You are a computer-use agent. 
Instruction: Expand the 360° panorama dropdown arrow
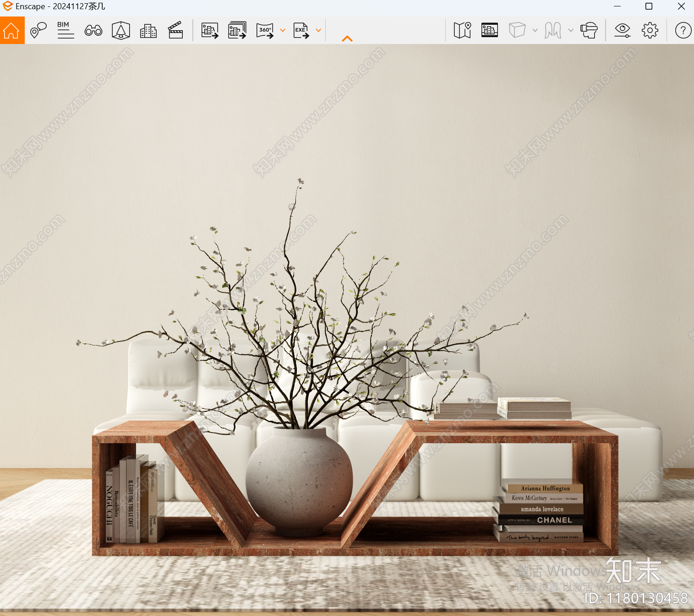pos(283,30)
